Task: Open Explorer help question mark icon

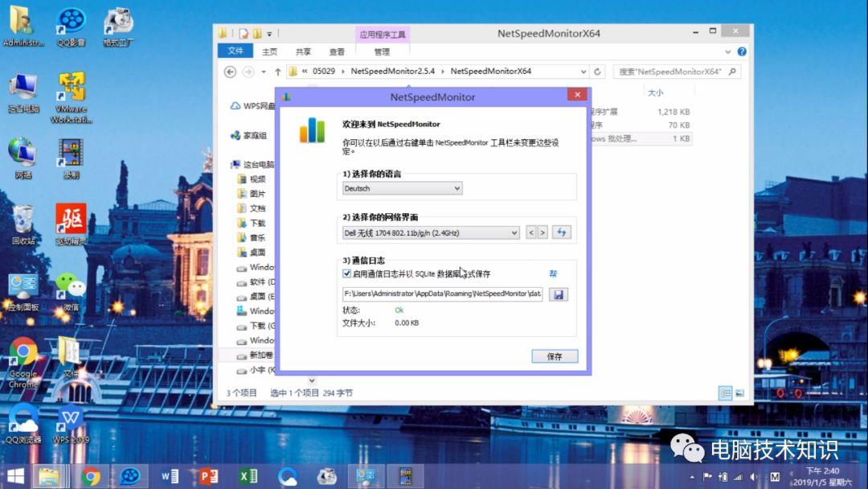Action: 742,51
